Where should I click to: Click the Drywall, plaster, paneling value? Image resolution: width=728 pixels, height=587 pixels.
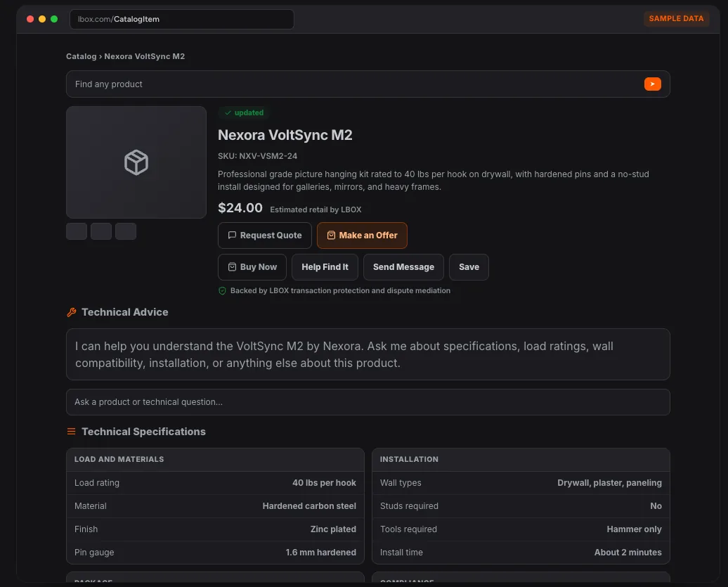(610, 483)
